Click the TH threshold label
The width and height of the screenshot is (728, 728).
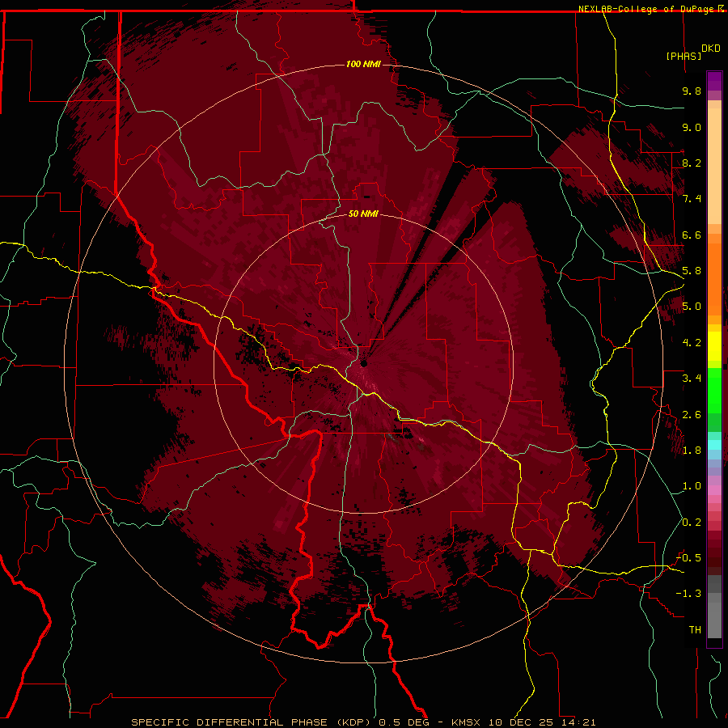(695, 630)
